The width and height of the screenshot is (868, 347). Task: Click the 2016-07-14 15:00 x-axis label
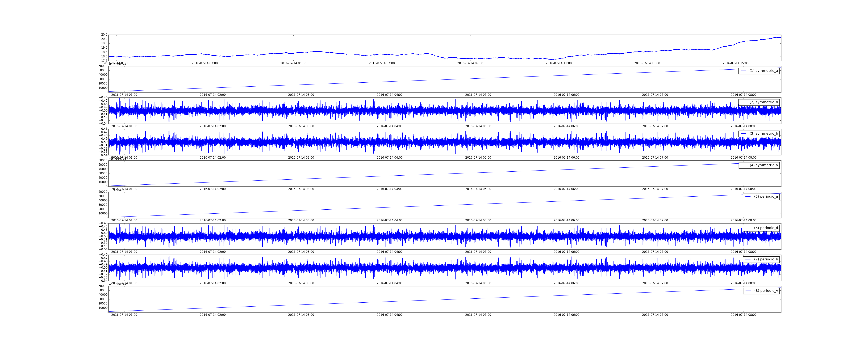coord(736,63)
